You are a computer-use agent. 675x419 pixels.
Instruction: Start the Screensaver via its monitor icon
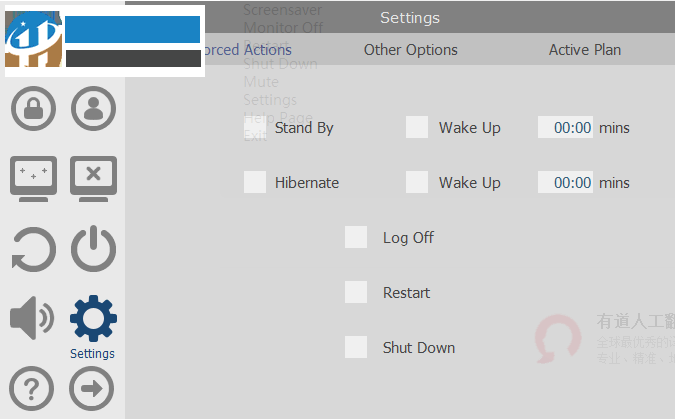coord(33,178)
